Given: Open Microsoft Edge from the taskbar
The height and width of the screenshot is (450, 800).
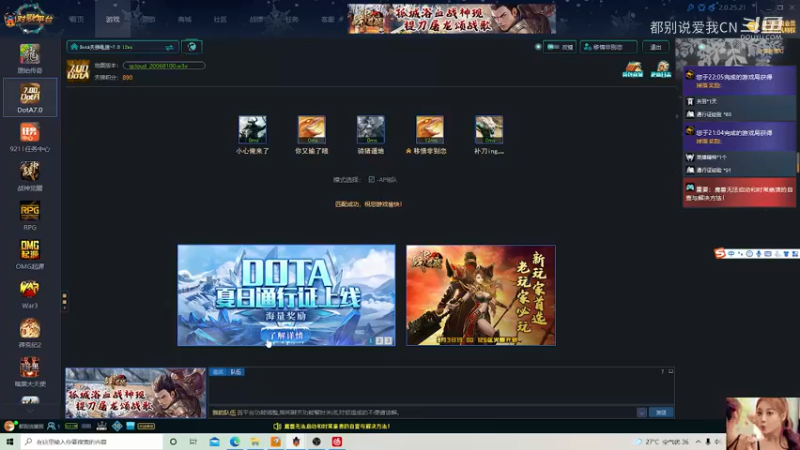Looking at the screenshot, I should (235, 441).
